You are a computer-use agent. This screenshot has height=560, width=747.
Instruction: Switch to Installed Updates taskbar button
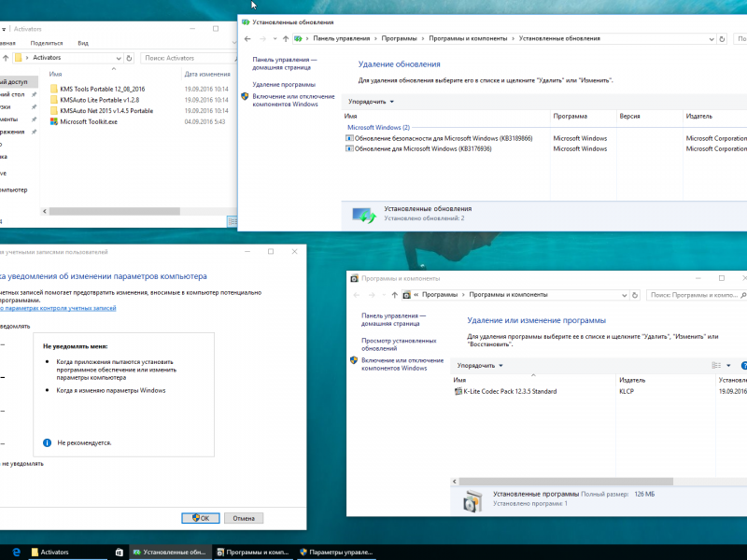point(170,552)
